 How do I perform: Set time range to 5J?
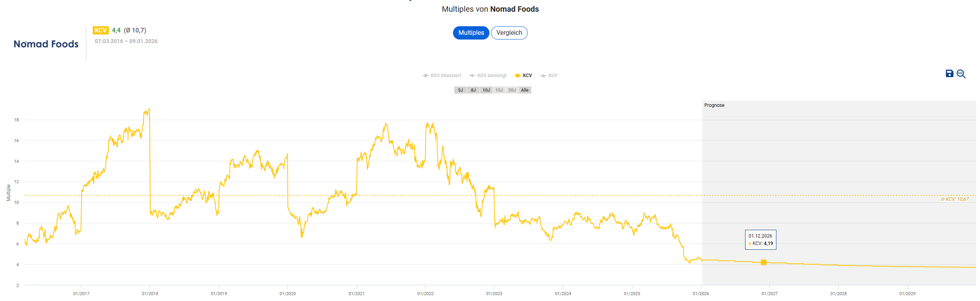click(x=460, y=90)
